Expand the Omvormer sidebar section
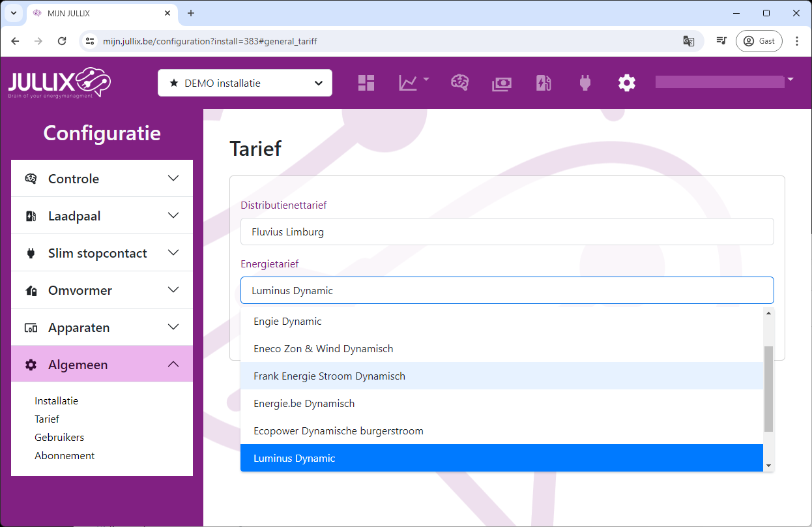812x527 pixels. pos(102,290)
